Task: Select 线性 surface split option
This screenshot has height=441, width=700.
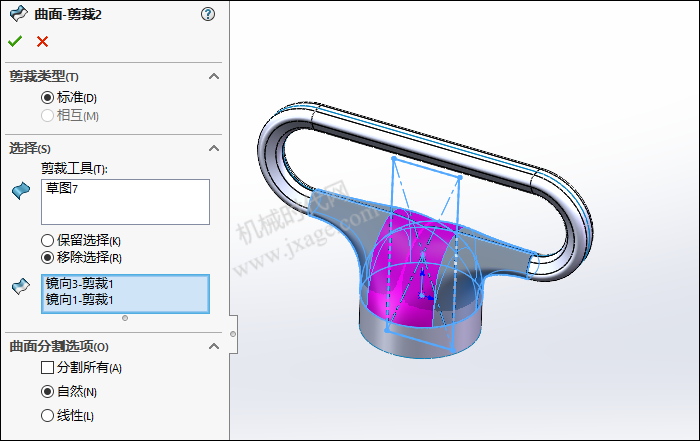Action: click(x=47, y=416)
